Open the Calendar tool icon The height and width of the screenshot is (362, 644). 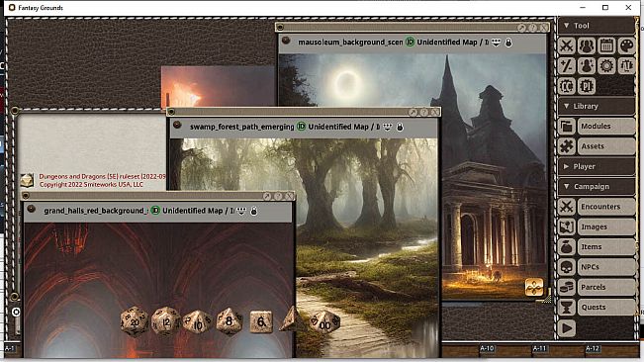[606, 45]
